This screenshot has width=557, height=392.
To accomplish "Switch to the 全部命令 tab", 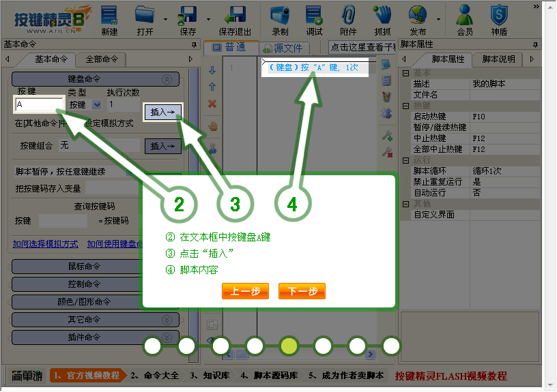I will [102, 59].
